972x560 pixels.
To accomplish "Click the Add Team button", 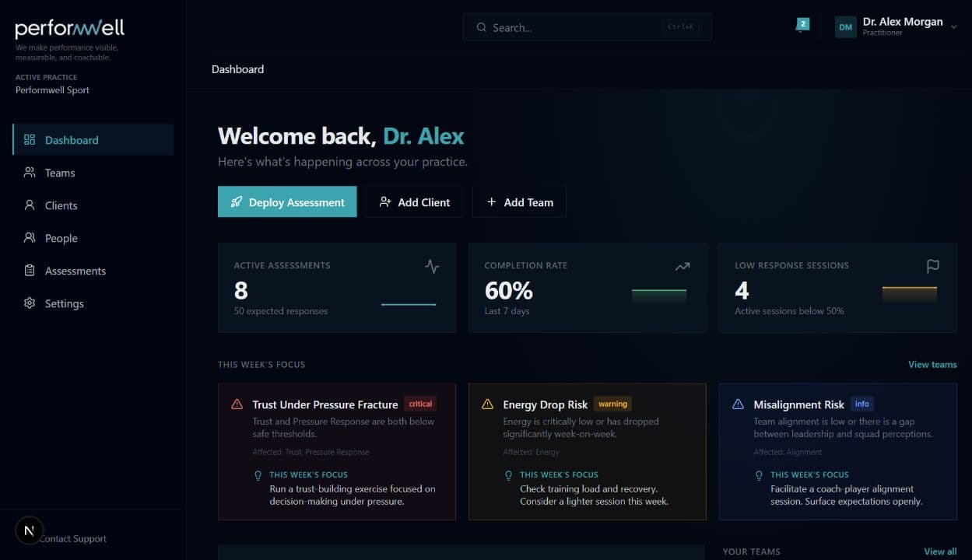I will (x=519, y=202).
